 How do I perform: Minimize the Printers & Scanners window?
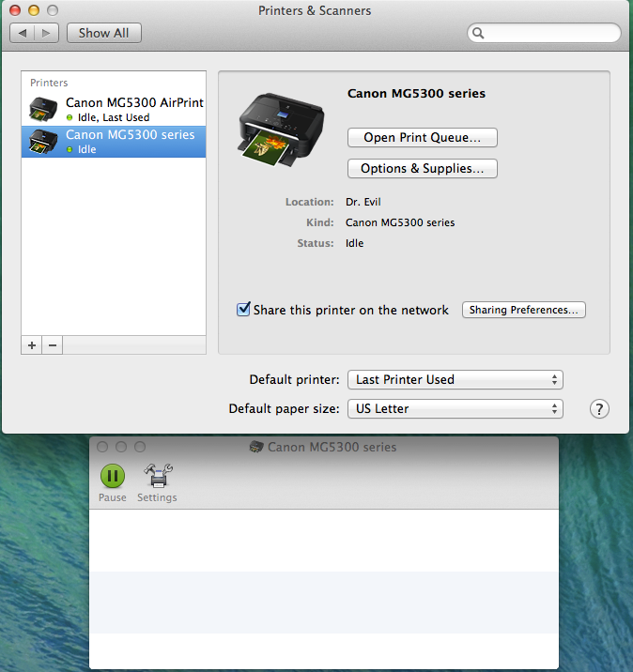(x=34, y=10)
